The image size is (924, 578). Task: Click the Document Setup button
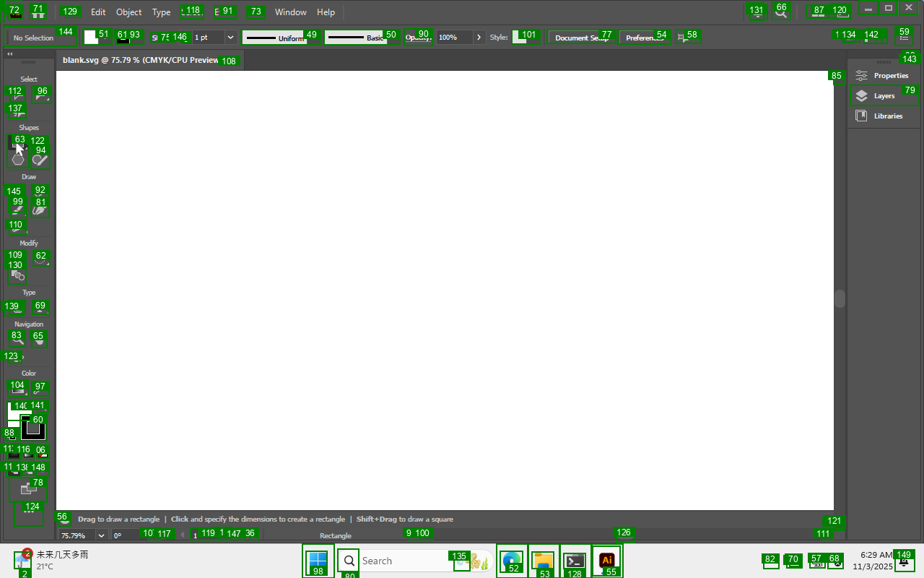click(x=581, y=38)
